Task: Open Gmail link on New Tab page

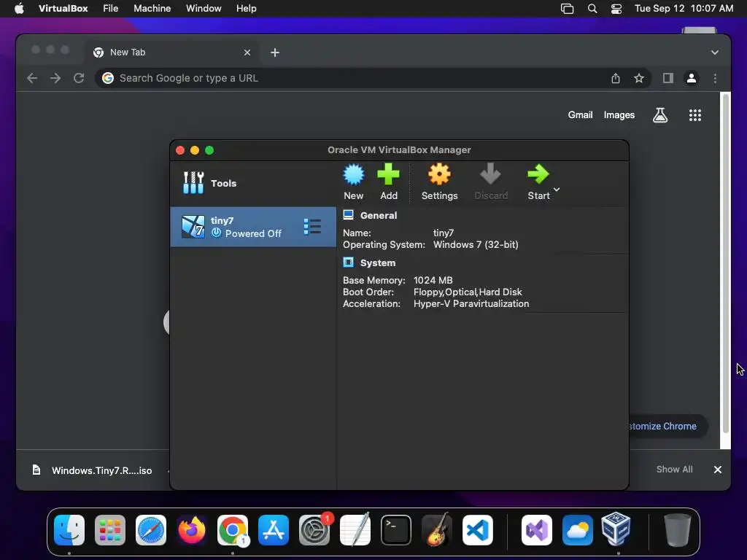Action: coord(580,114)
